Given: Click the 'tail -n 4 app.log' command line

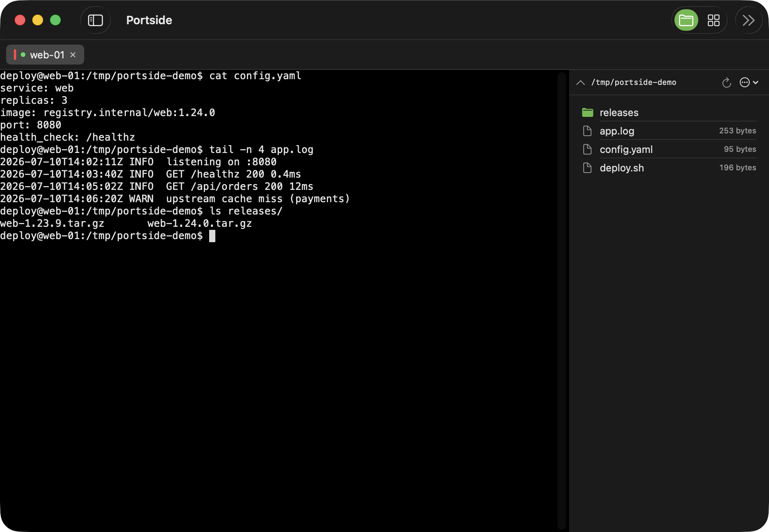Looking at the screenshot, I should click(x=157, y=150).
